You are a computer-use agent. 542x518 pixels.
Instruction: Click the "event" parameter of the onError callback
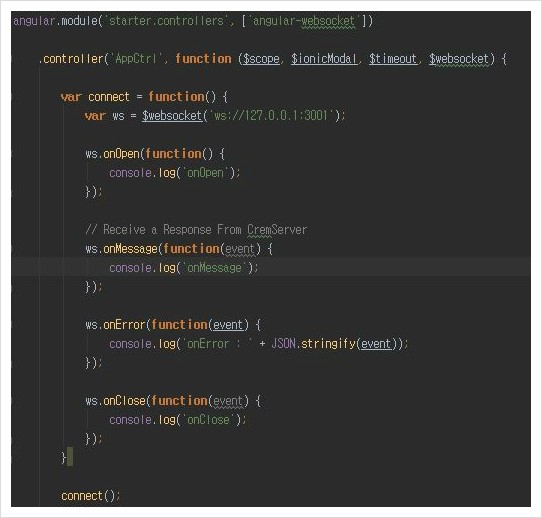[228, 325]
